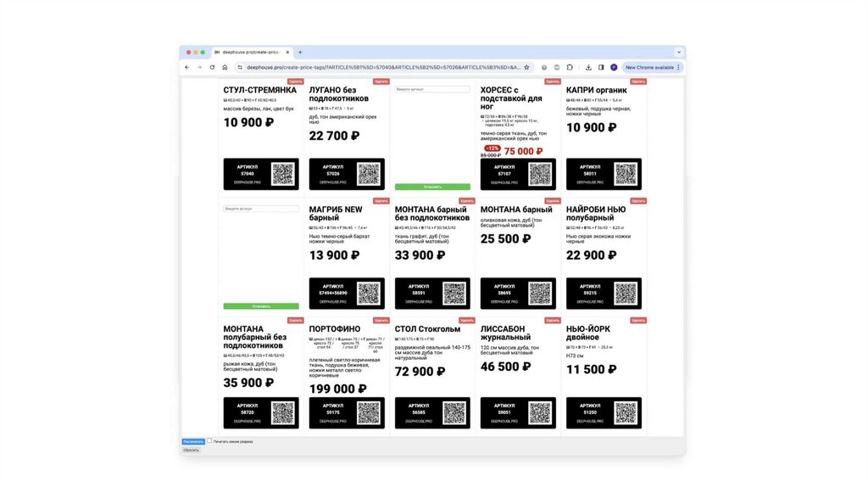
Task: Click the Сбросить reset button
Action: click(x=191, y=451)
